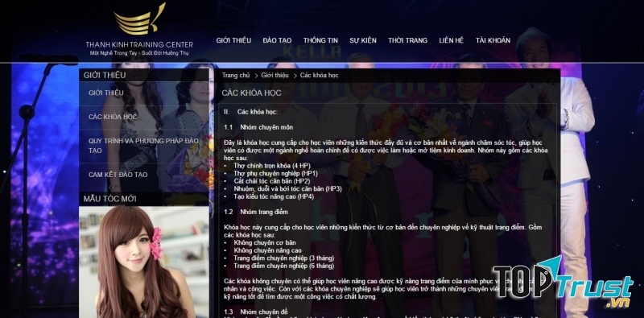Click the golden Thanh Kinh logo icon

139,19
